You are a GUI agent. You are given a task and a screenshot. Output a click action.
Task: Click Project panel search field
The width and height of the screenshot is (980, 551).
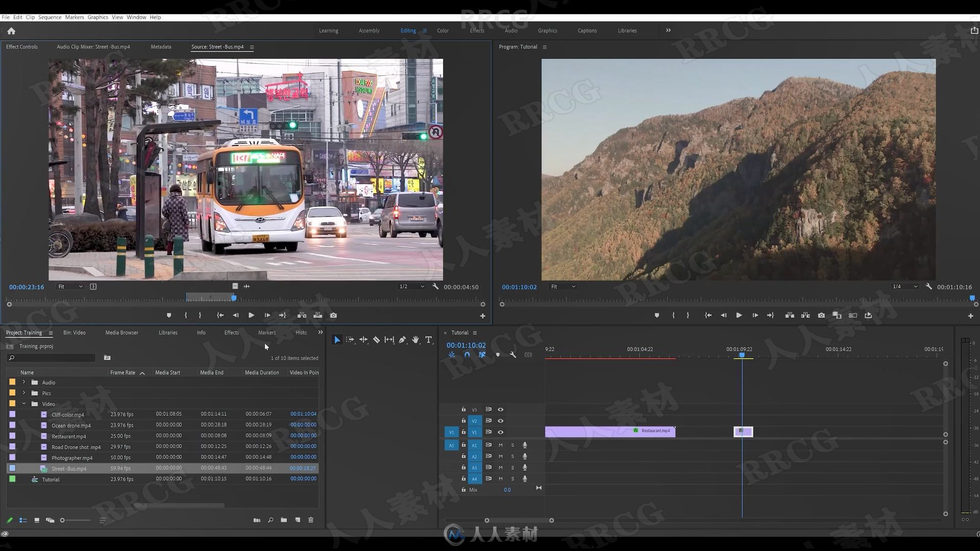coord(51,358)
